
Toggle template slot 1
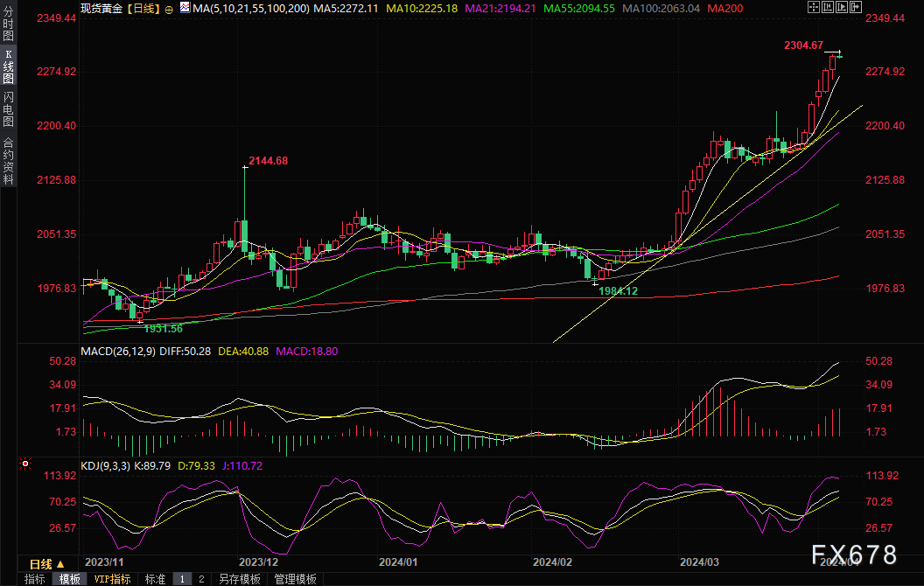tap(182, 580)
